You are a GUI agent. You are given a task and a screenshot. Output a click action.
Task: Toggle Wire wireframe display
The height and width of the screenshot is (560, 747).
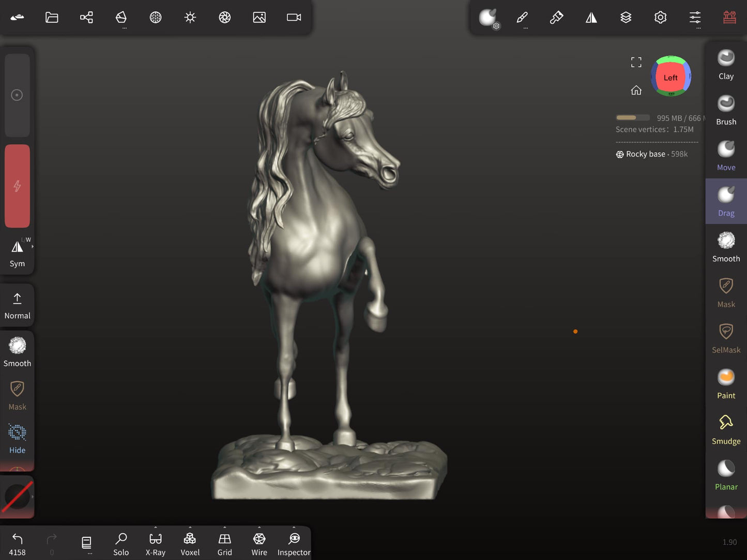tap(259, 544)
